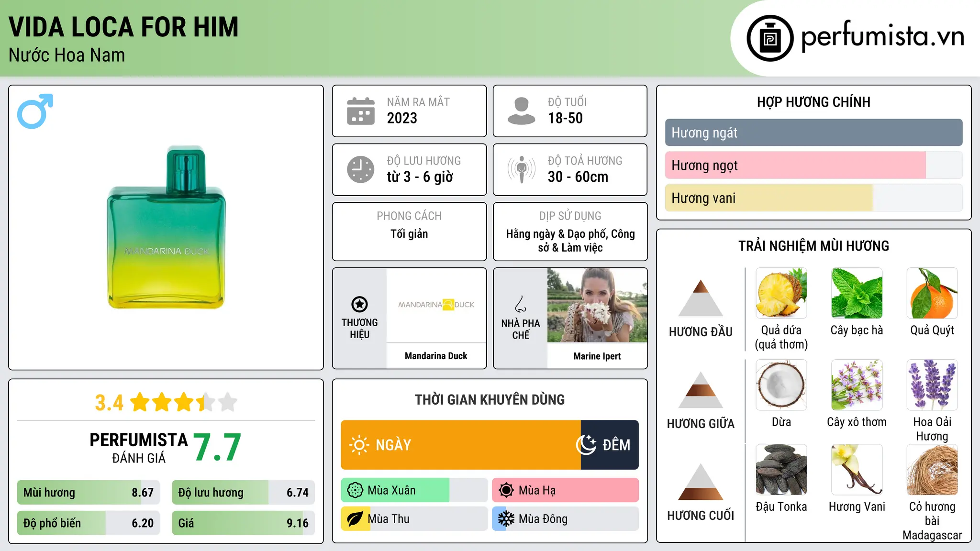Select the vetiver roots note image

(932, 470)
